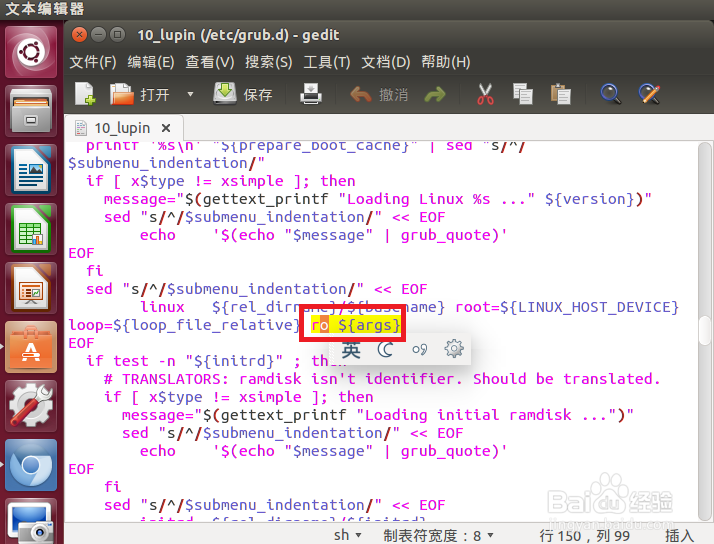Toggle the moon half-width icon
This screenshot has height=544, width=714.
(385, 350)
